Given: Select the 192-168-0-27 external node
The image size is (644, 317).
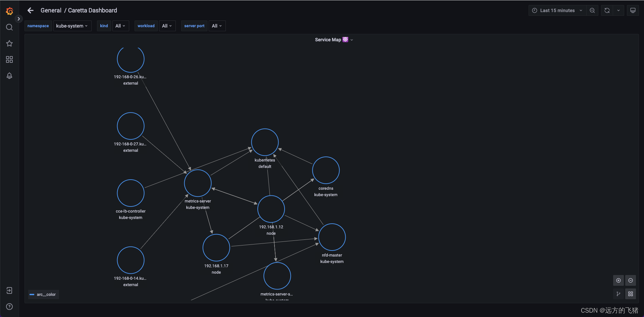Looking at the screenshot, I should coord(131,126).
